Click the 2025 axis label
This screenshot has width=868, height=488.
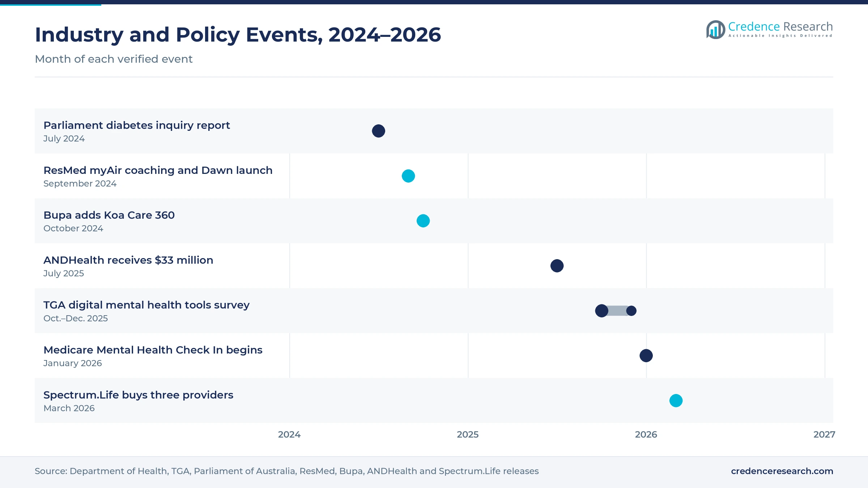click(x=468, y=435)
